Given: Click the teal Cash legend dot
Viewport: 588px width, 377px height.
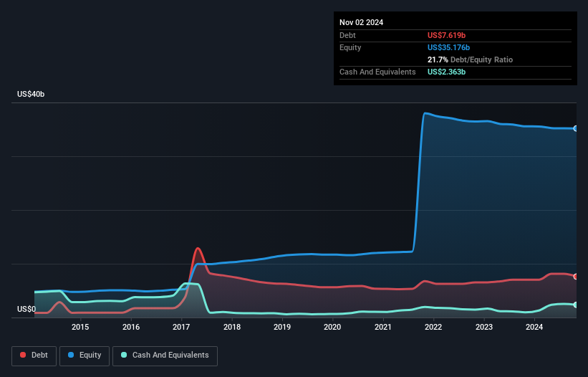Looking at the screenshot, I should coord(124,355).
